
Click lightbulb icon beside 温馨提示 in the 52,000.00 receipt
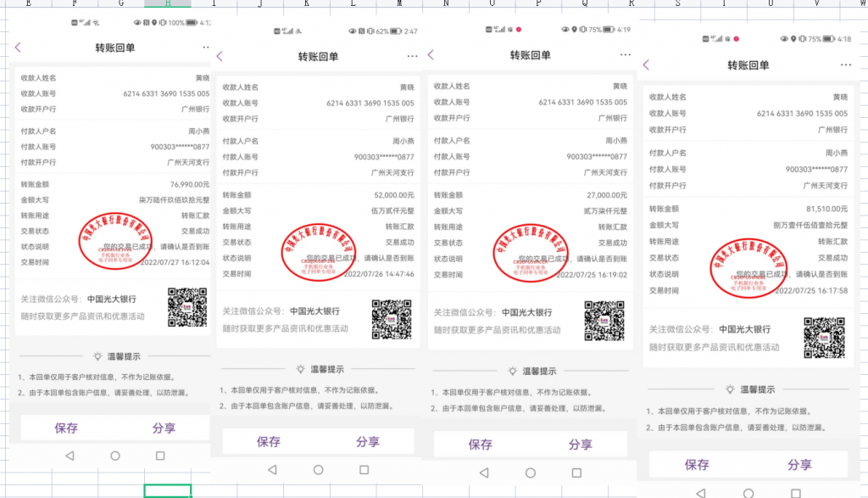tap(300, 369)
